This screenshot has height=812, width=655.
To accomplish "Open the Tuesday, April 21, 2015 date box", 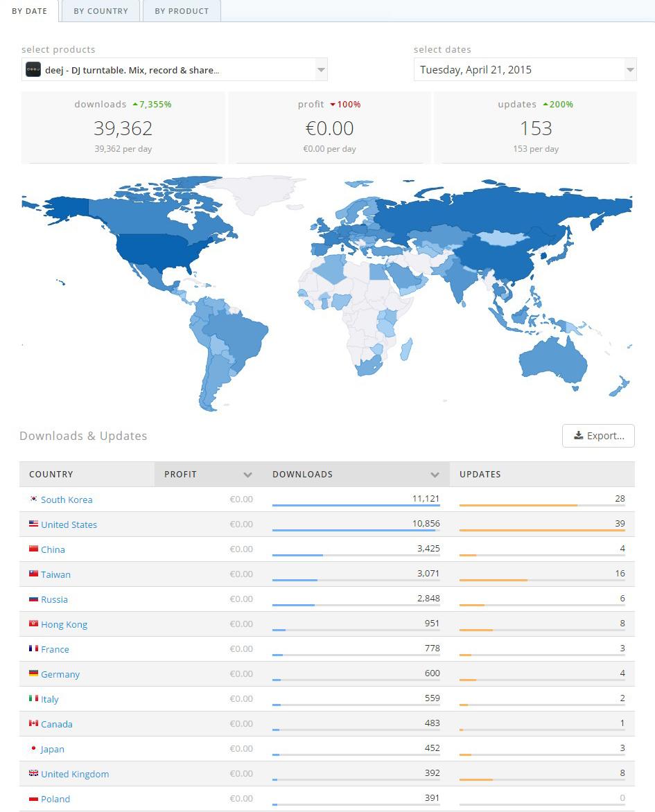I will pyautogui.click(x=525, y=69).
